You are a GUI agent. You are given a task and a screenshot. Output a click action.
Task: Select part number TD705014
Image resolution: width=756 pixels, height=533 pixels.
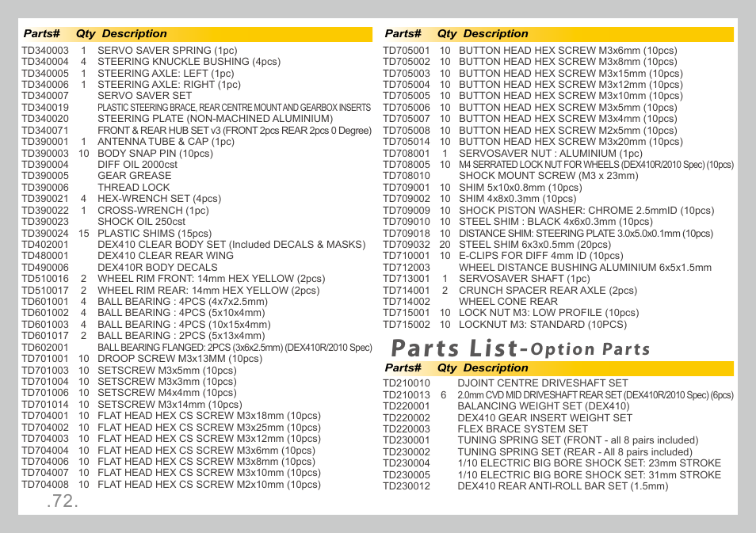(407, 142)
